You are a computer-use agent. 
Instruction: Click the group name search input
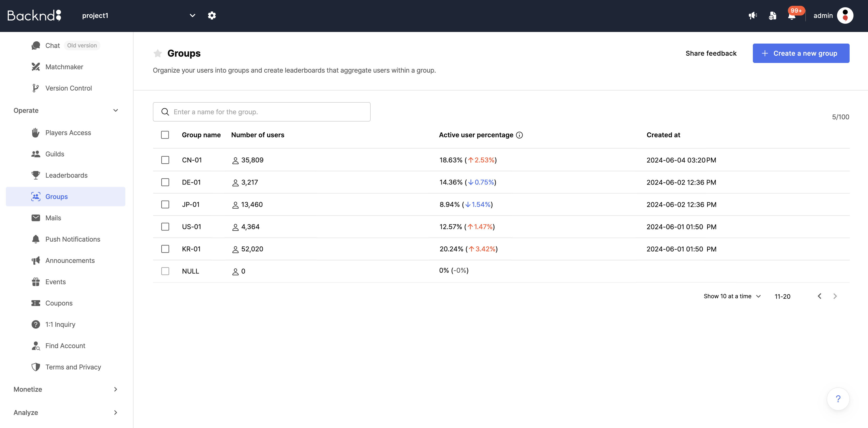coord(262,111)
